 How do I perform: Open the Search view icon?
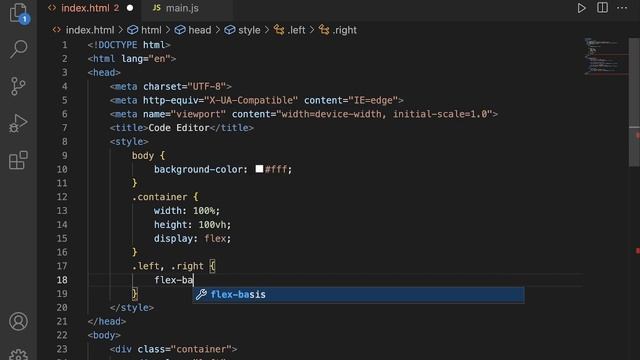coord(18,49)
